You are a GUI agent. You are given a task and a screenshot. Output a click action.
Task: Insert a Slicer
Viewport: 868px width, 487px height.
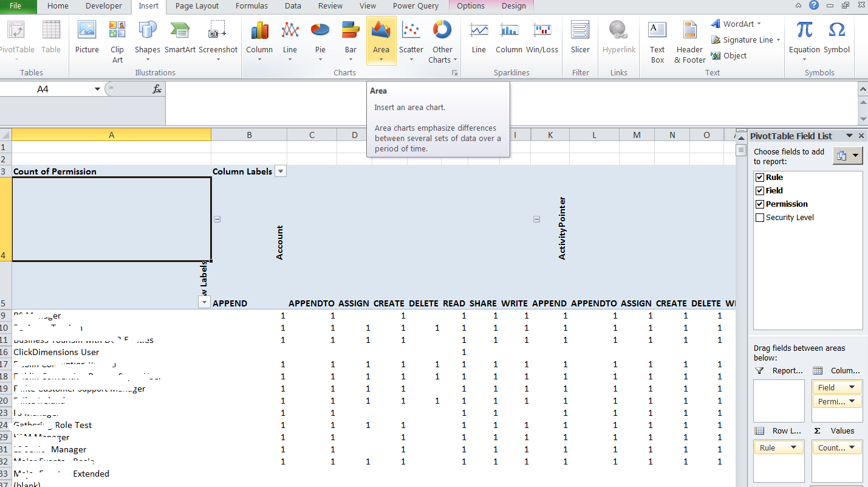580,36
